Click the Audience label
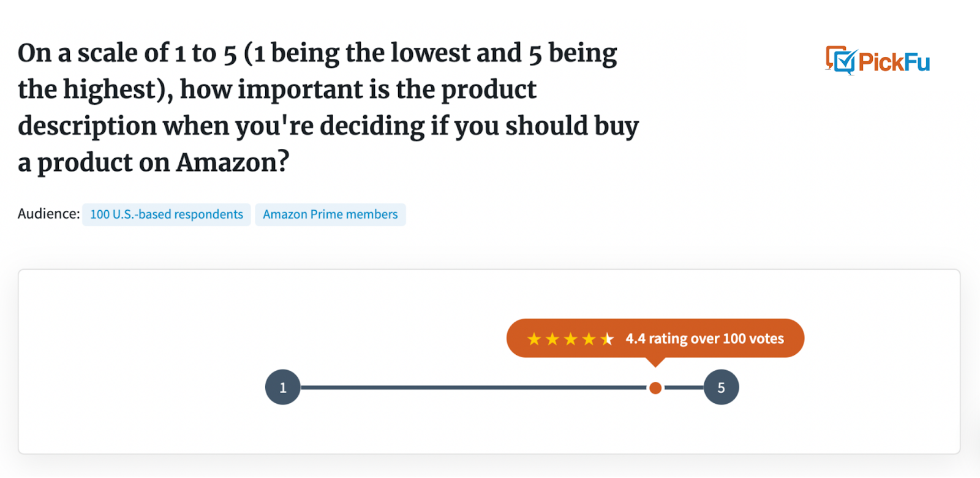 (49, 214)
